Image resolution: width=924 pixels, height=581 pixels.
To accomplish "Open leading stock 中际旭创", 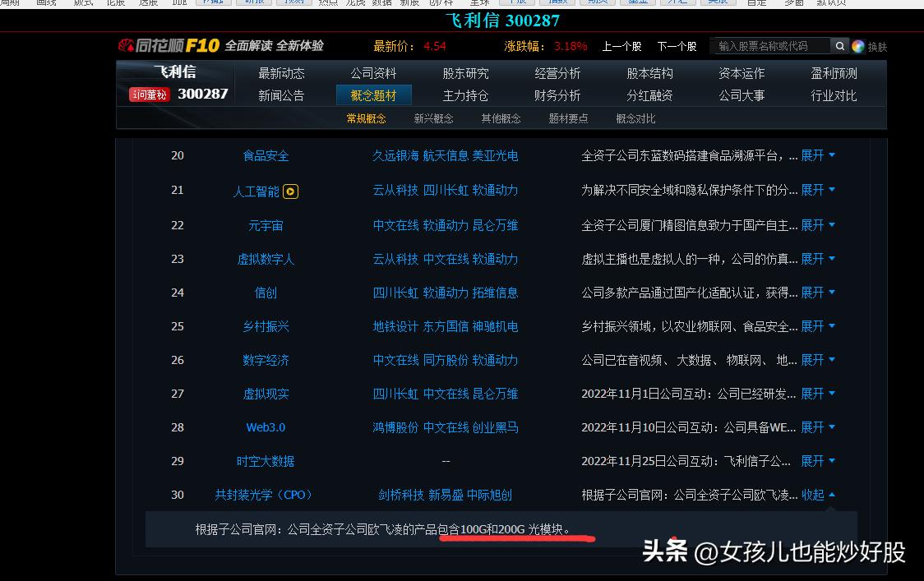I will (489, 495).
